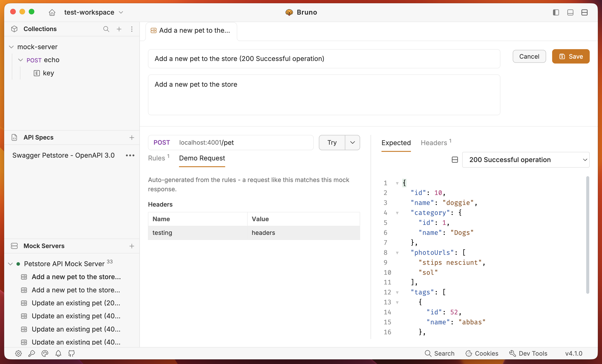
Task: Collapse the Petstore API Mock Server
Action: click(x=10, y=264)
